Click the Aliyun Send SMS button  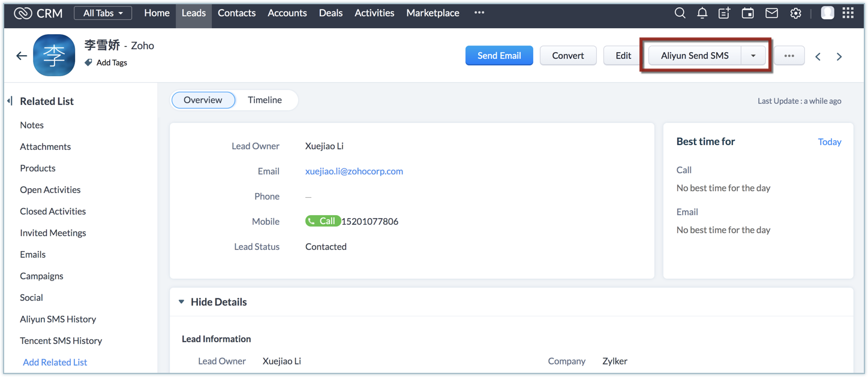[x=695, y=56]
